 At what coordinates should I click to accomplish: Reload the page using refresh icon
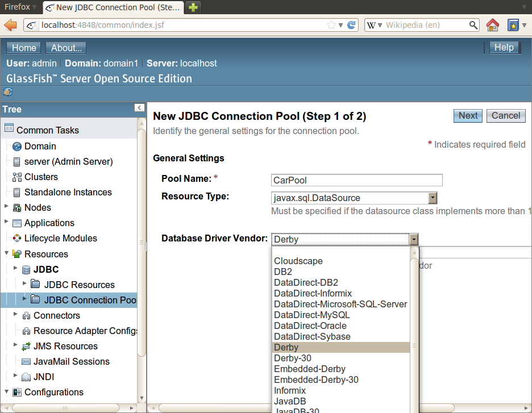coord(351,25)
